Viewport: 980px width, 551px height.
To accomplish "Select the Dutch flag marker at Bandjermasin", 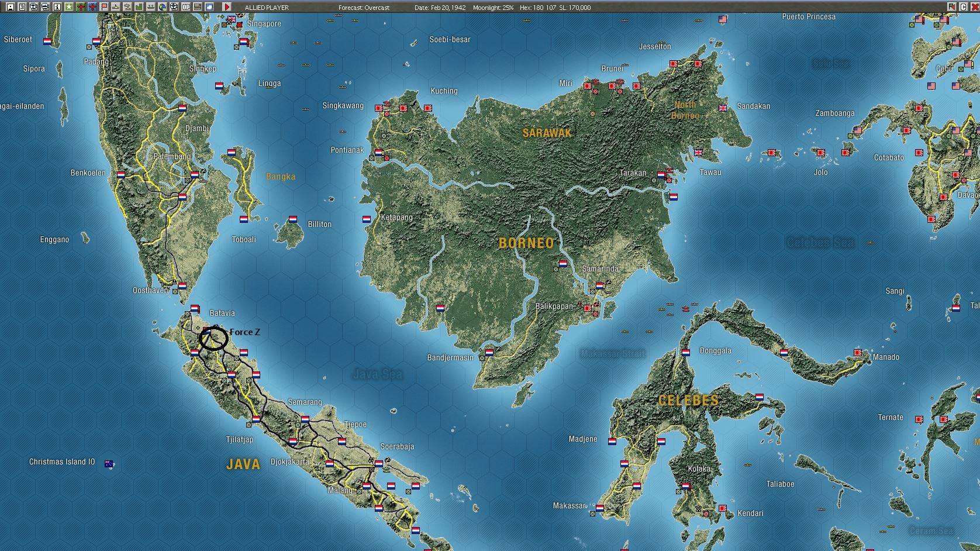I will (489, 352).
